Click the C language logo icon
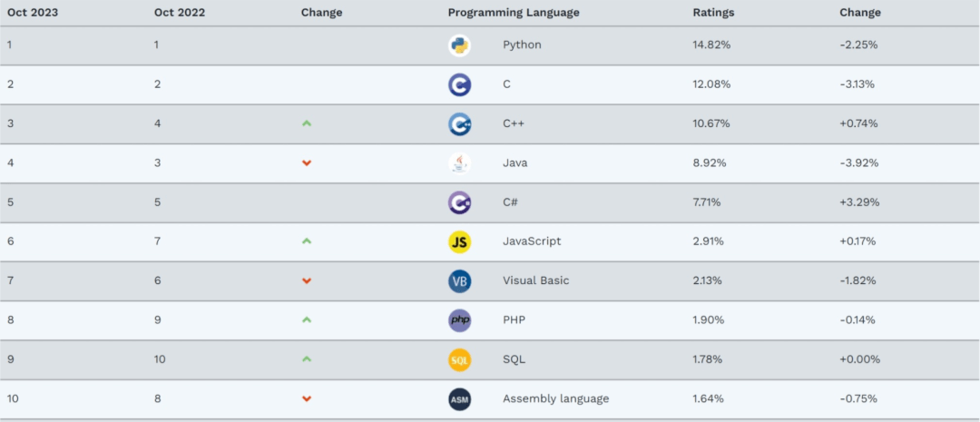This screenshot has width=980, height=422. coord(459,84)
